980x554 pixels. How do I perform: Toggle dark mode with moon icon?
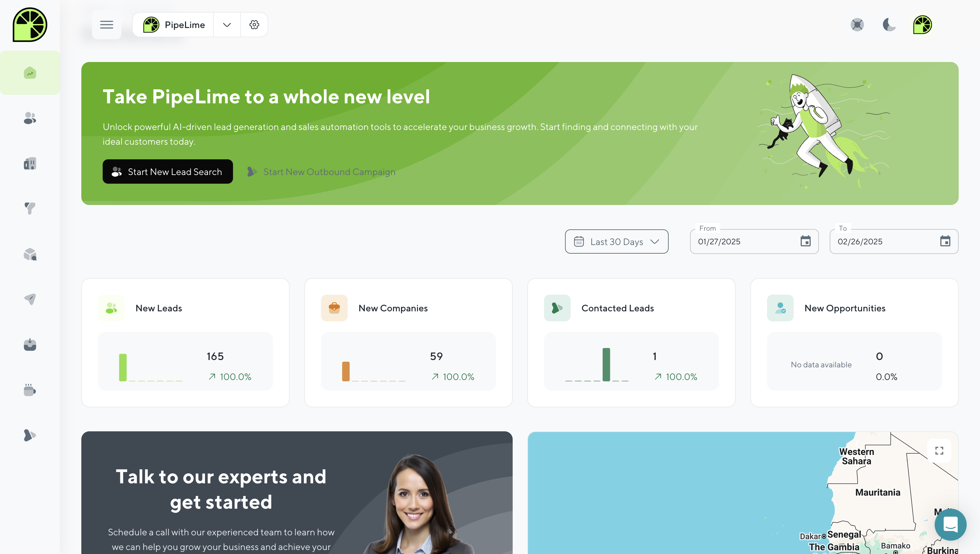(x=889, y=24)
